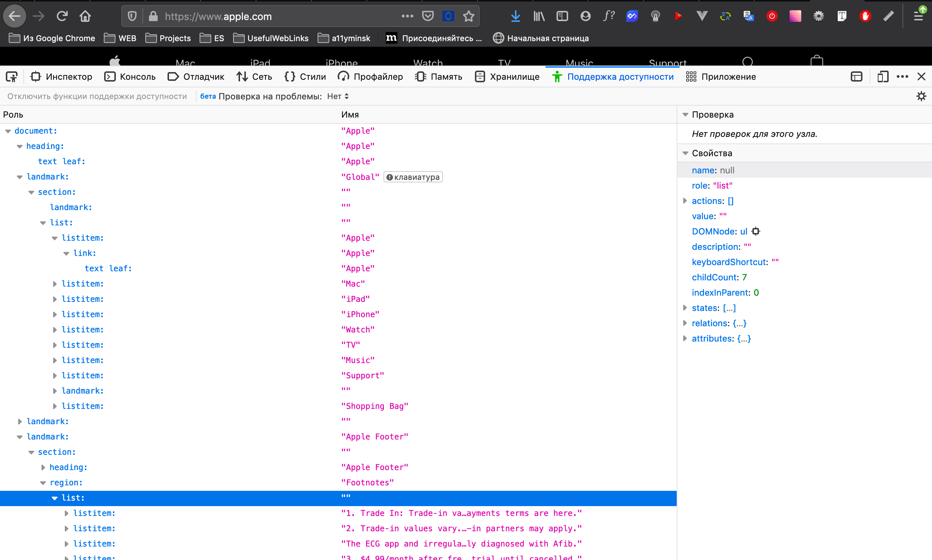This screenshot has width=932, height=560.
Task: Expand the Mac listitem node
Action: pos(55,284)
